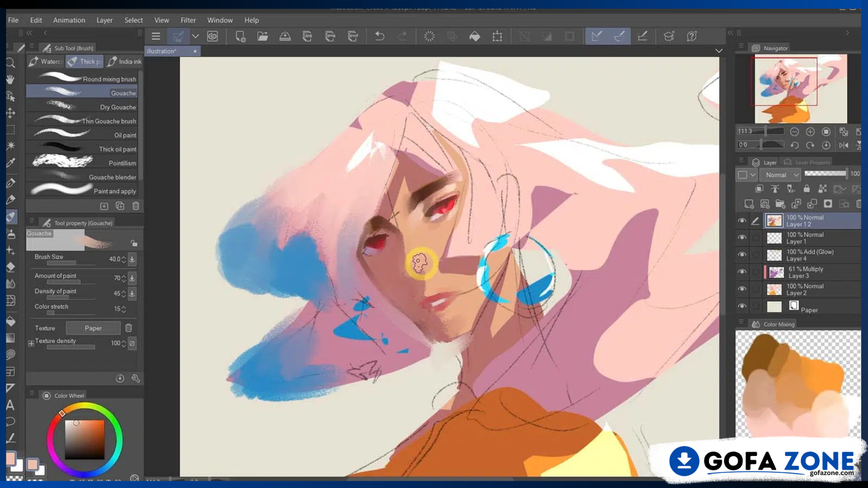This screenshot has height=488, width=868.
Task: Open the Filter menu
Action: [188, 20]
